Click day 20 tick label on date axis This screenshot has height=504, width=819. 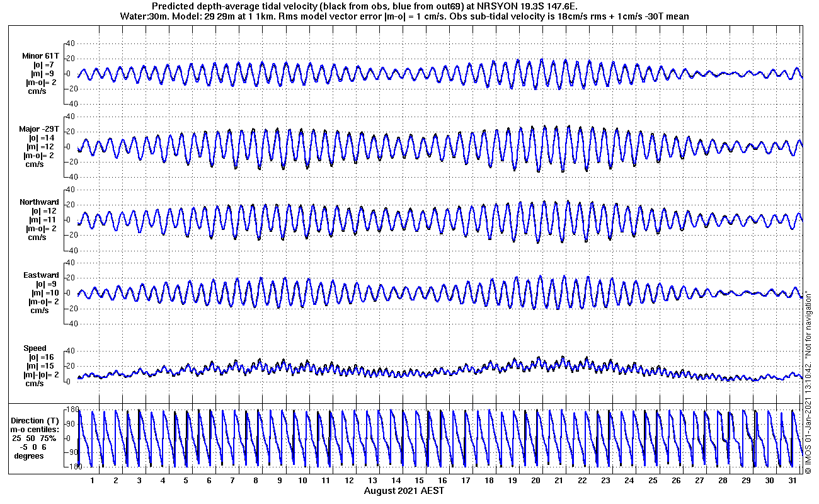[536, 480]
